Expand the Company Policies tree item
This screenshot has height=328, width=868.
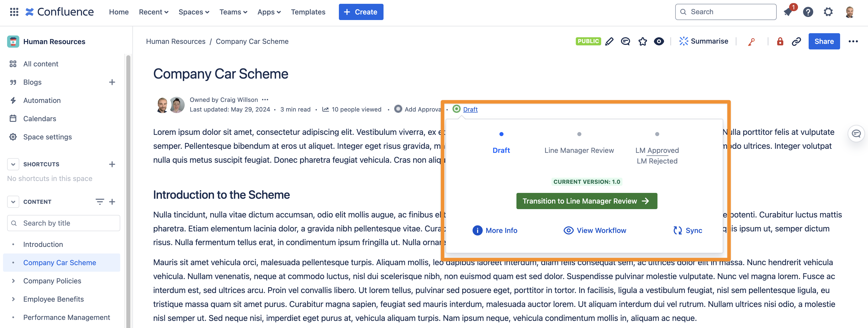[x=13, y=281]
